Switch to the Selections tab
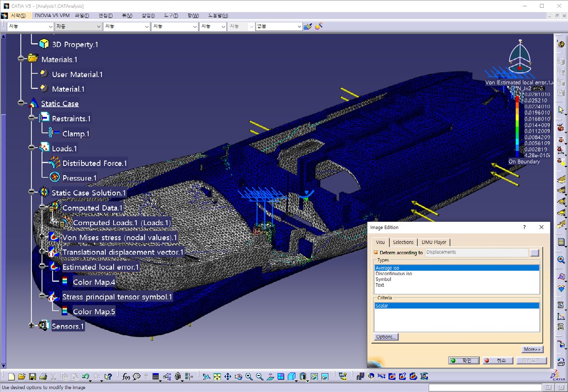Image resolution: width=568 pixels, height=392 pixels. 403,243
